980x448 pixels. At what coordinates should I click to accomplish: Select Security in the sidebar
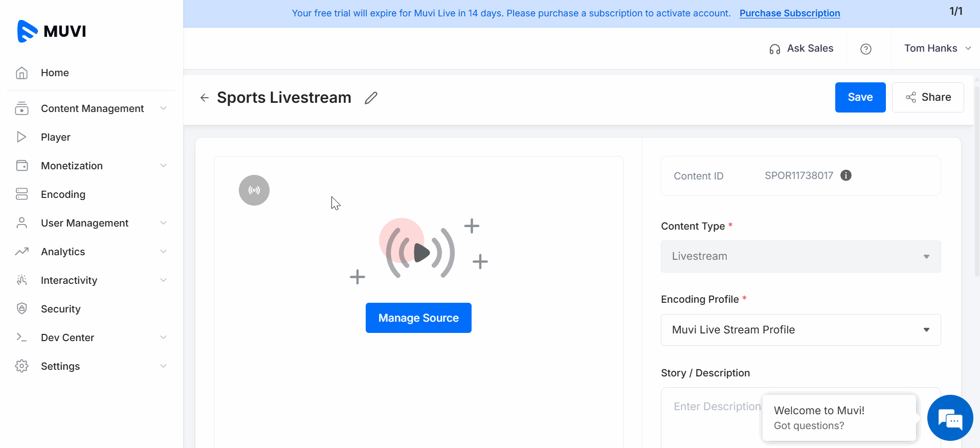tap(60, 309)
